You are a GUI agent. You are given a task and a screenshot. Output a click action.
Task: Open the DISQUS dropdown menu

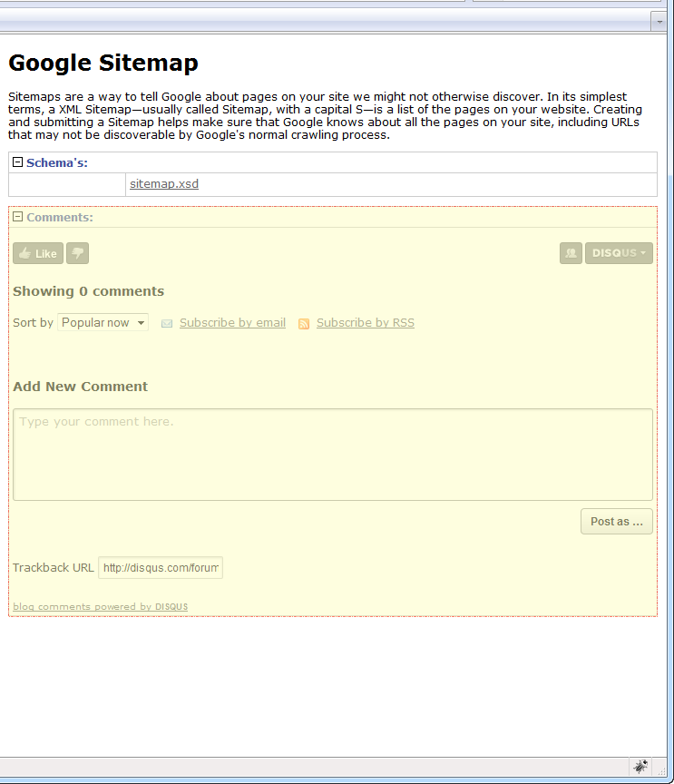tap(619, 253)
